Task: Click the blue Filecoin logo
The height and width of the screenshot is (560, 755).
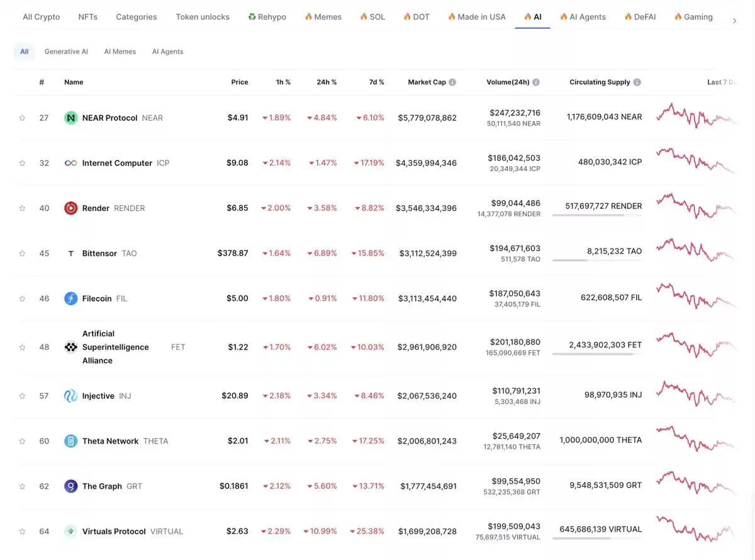Action: pos(70,298)
